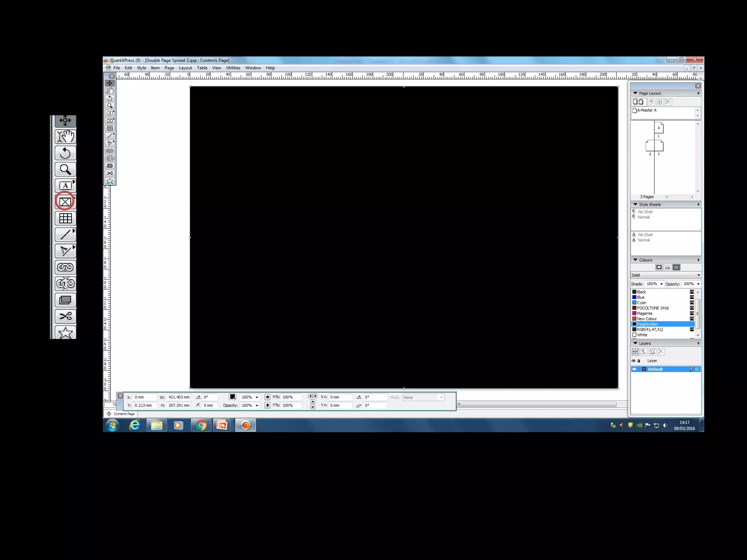Toggle the Background colour mode button

(x=676, y=267)
